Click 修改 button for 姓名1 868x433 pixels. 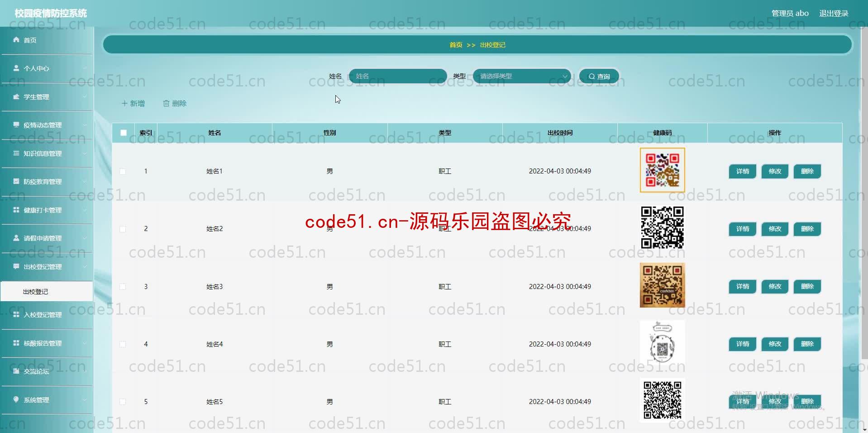[x=775, y=171]
